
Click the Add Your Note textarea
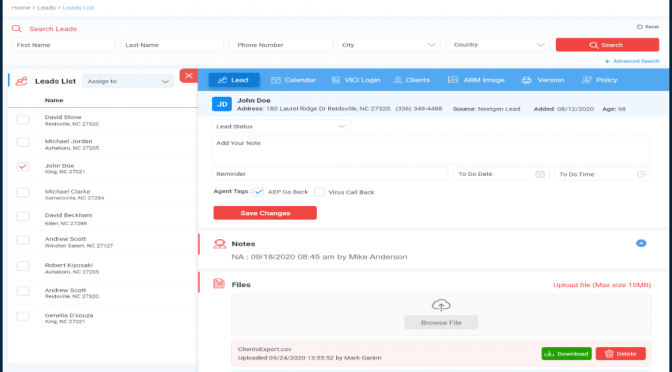(x=431, y=150)
